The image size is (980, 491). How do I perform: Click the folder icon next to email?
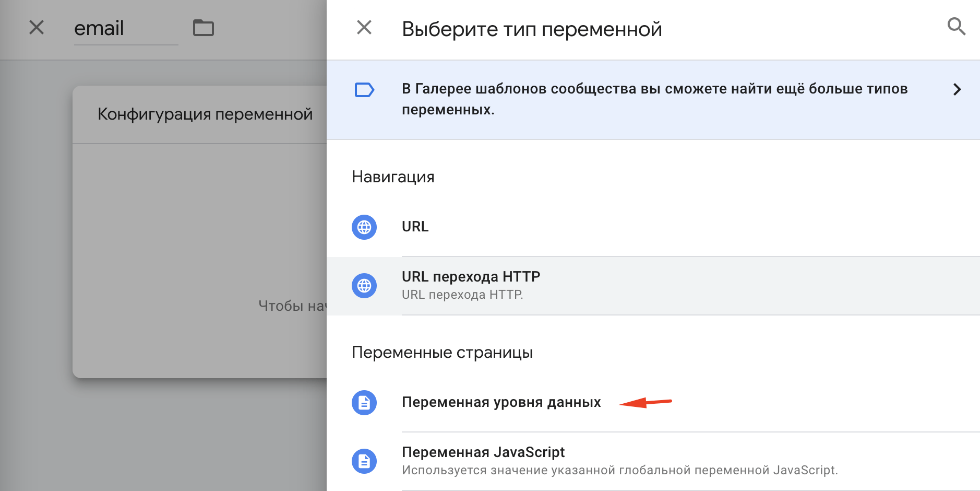point(204,28)
